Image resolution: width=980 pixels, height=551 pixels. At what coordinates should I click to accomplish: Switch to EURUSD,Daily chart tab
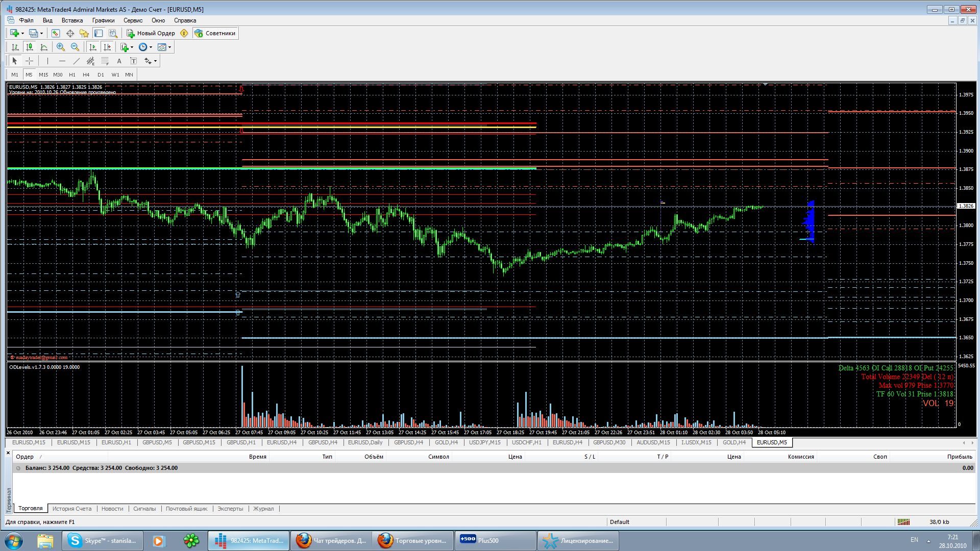point(365,442)
